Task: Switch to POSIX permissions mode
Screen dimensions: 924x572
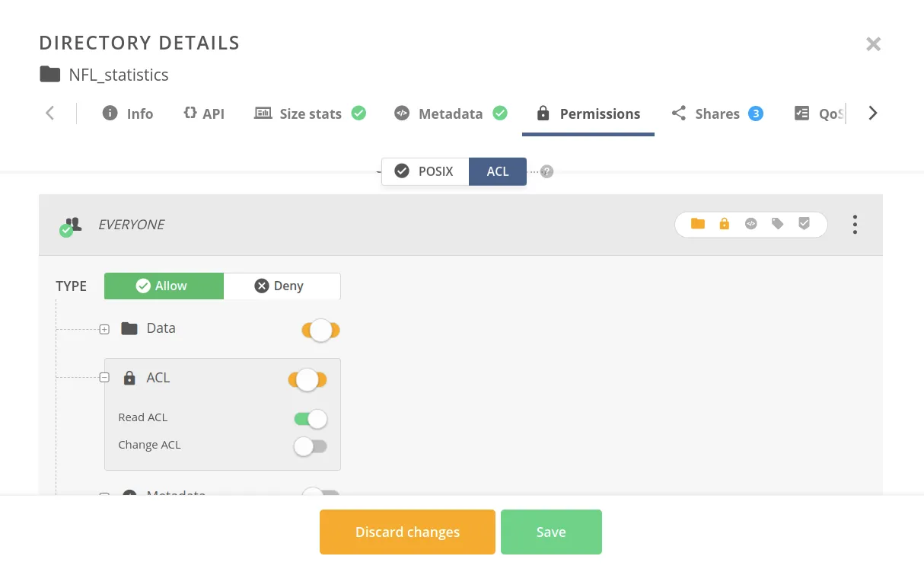Action: click(x=425, y=171)
